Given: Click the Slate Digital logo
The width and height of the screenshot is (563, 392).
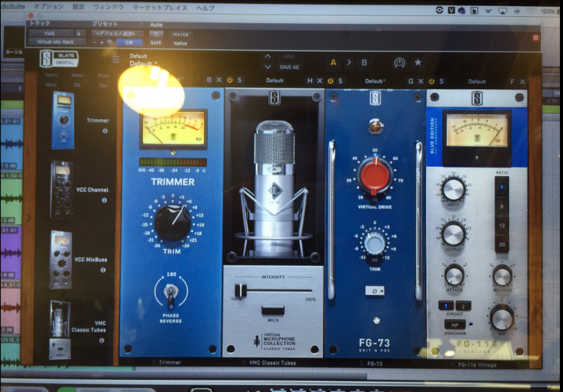Looking at the screenshot, I should click(x=59, y=58).
